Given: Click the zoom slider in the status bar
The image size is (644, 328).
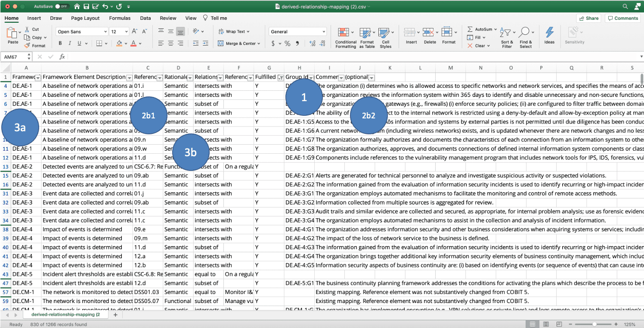Looking at the screenshot, I should point(594,324).
